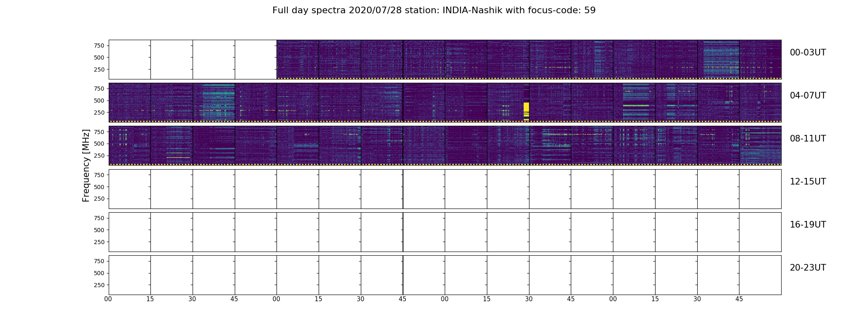Select the 500 tick label of the 16-19UT plot

[99, 230]
